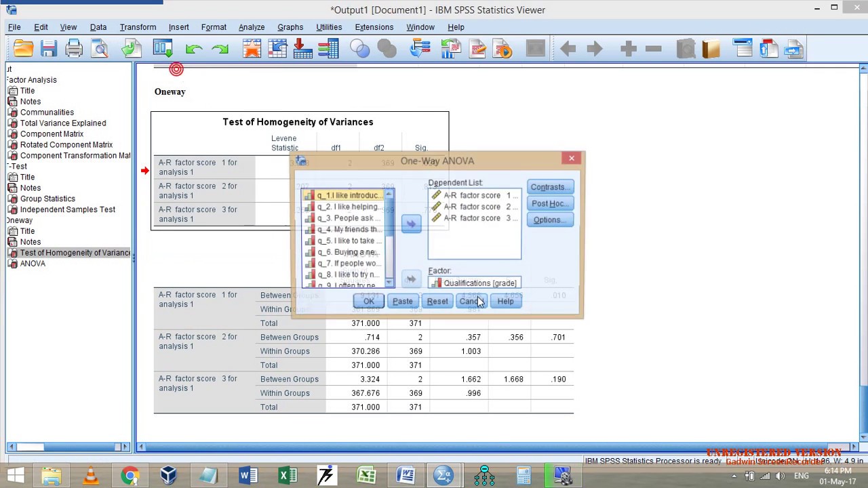This screenshot has height=488, width=868.
Task: Click OK in the One-Way ANOVA dialog
Action: [x=368, y=301]
